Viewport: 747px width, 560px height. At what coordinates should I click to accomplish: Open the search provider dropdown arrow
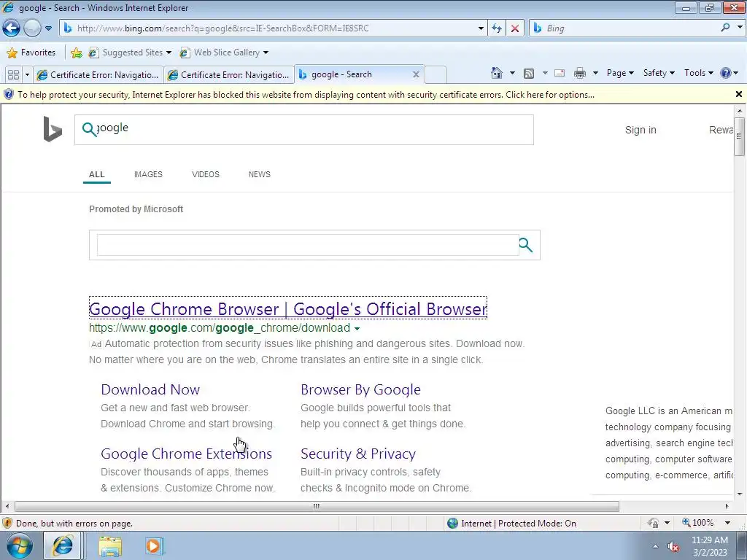point(740,28)
